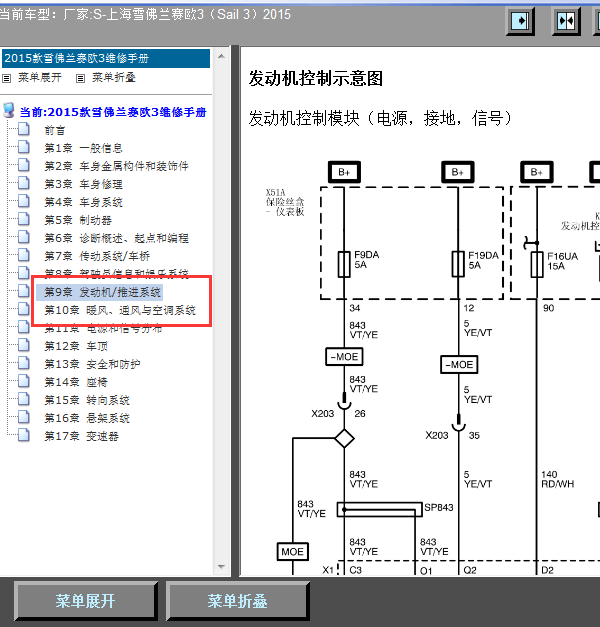Screen dimensions: 600x627
Task: Click the F16UA 15A fuse label
Action: (x=562, y=261)
